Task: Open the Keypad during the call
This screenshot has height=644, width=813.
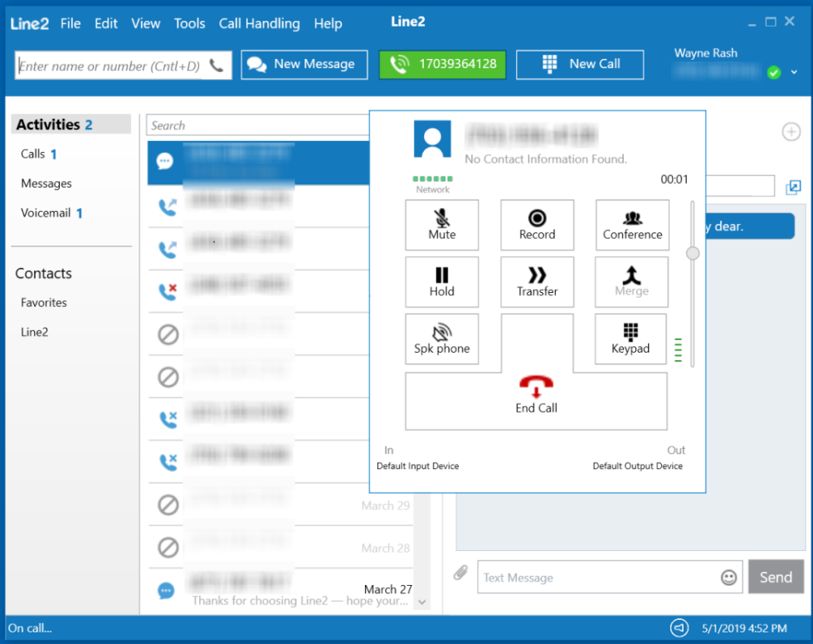Action: [x=631, y=339]
